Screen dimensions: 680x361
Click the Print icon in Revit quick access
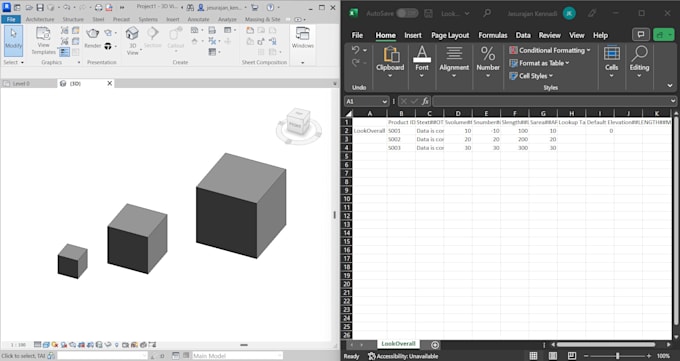(x=98, y=7)
